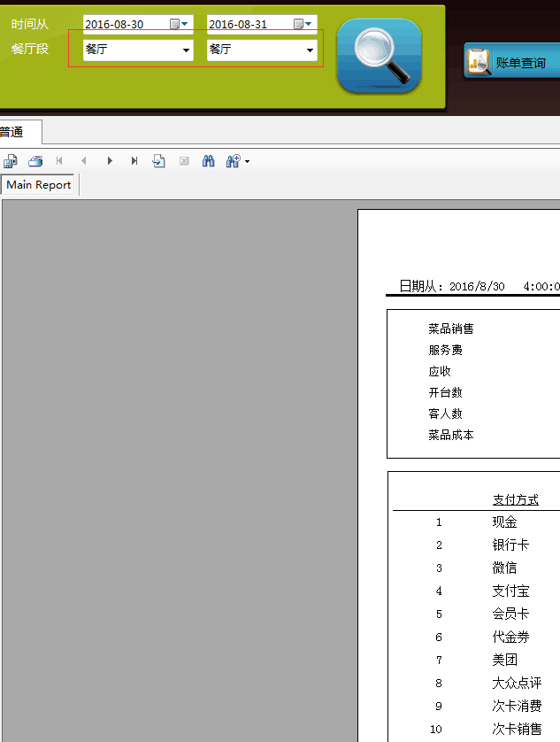The width and height of the screenshot is (560, 742).
Task: Click the Zoom binoculars-plus icon
Action: [x=234, y=161]
